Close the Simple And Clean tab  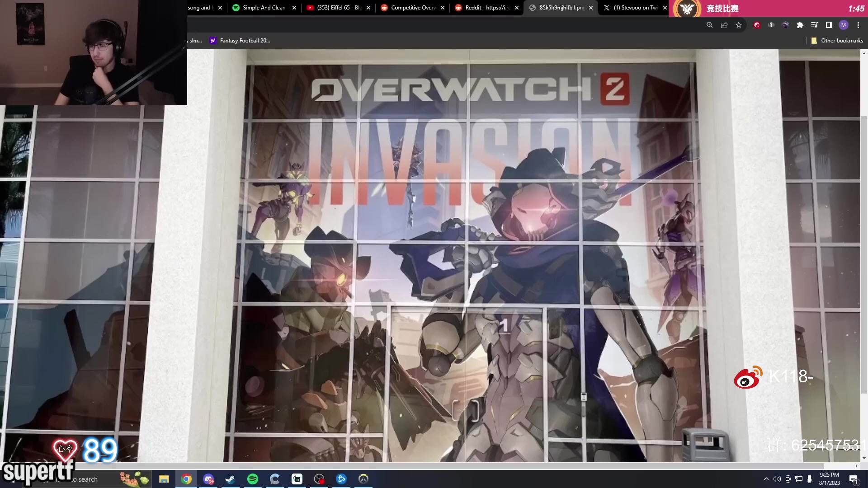click(294, 8)
